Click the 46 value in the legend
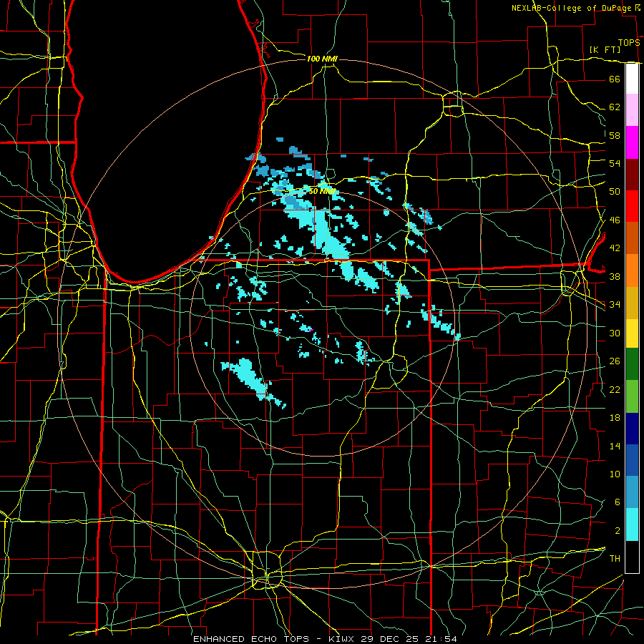Viewport: 644px width, 644px height. (x=615, y=220)
